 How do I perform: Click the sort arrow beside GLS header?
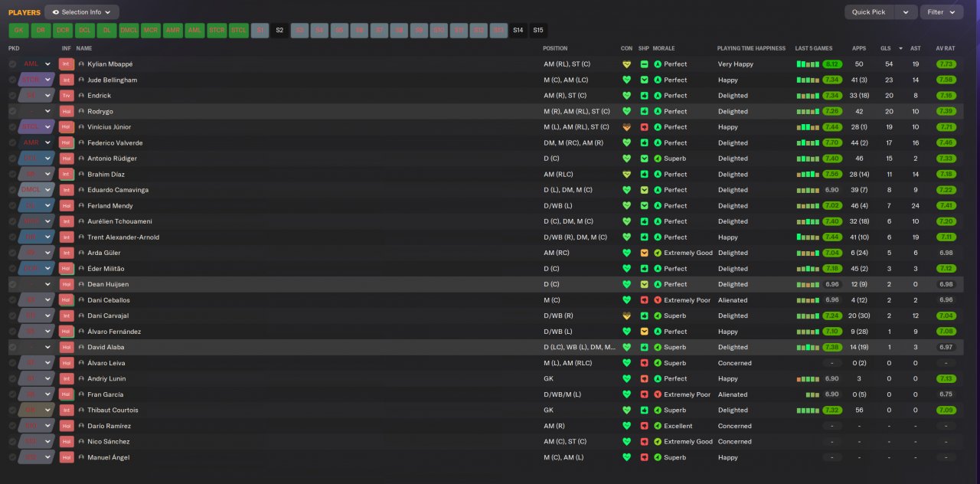pyautogui.click(x=900, y=48)
